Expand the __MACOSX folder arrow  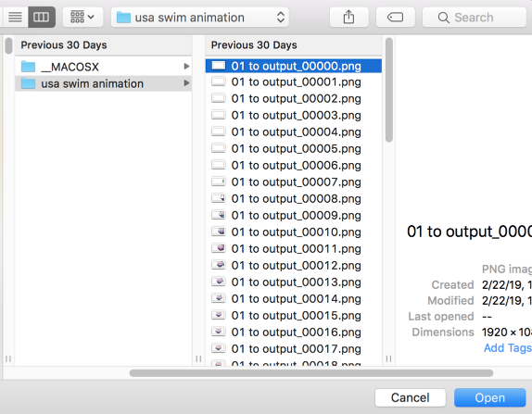(186, 66)
